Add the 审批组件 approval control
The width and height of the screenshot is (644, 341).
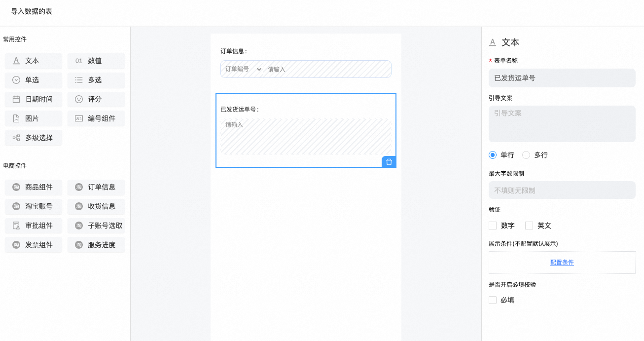[x=34, y=226]
